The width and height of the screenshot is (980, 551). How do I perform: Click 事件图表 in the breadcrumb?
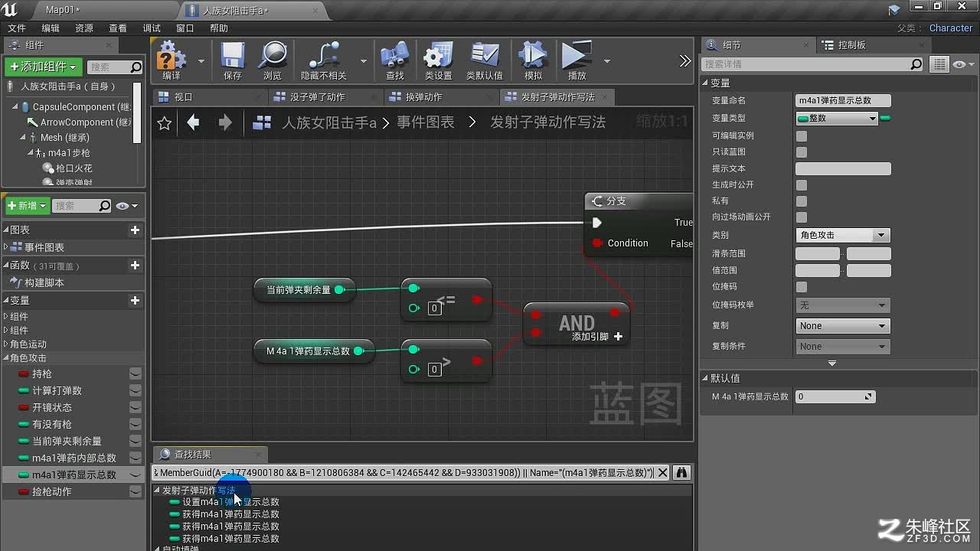[x=426, y=122]
